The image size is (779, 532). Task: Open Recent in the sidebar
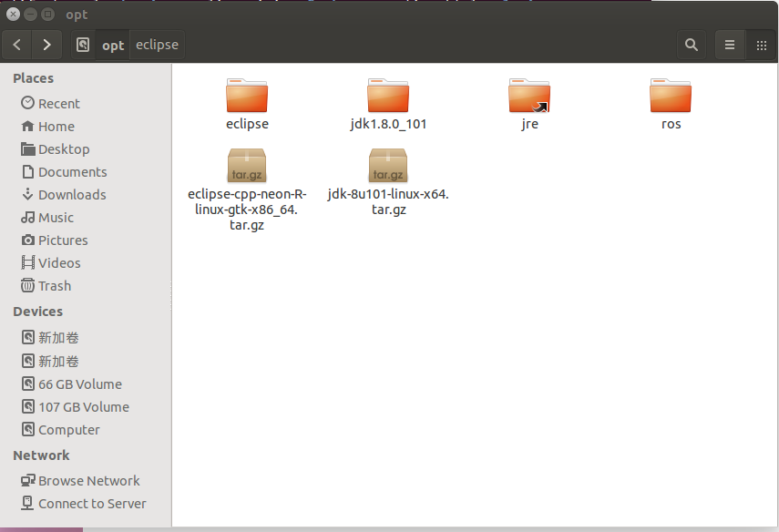coord(86,103)
